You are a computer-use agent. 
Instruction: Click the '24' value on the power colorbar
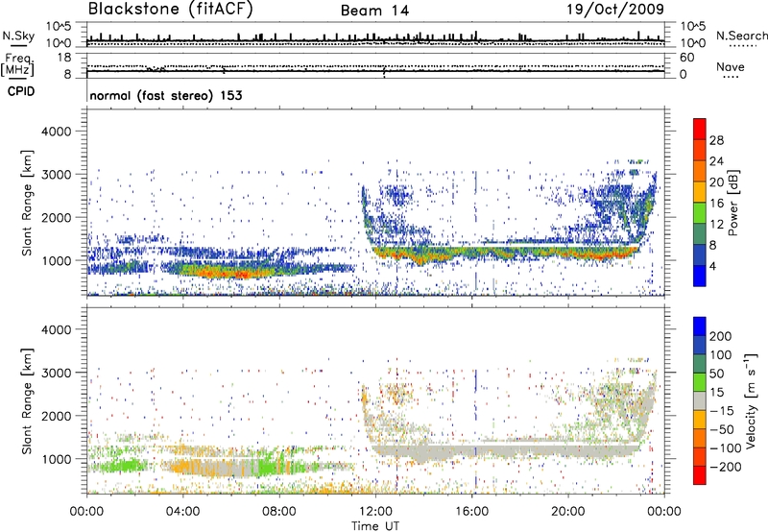[x=716, y=161]
